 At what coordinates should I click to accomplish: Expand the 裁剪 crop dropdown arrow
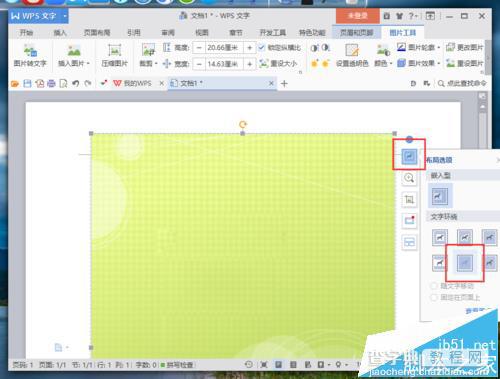click(156, 63)
